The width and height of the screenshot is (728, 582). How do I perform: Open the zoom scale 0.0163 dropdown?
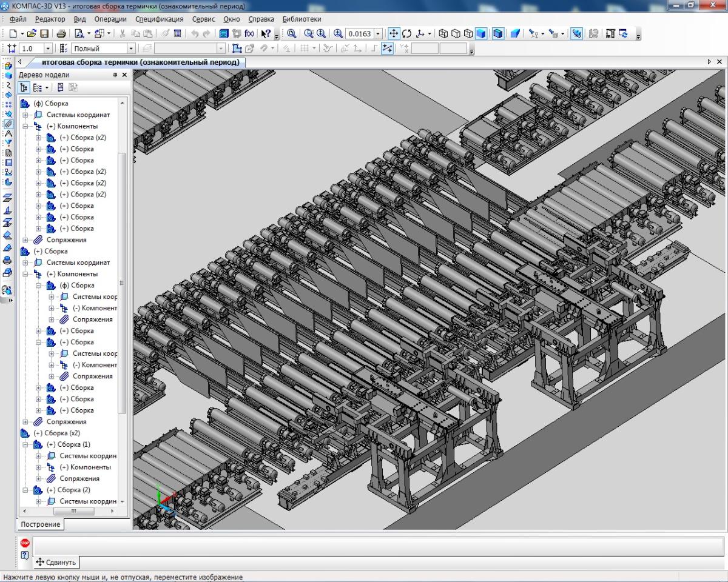[x=379, y=34]
